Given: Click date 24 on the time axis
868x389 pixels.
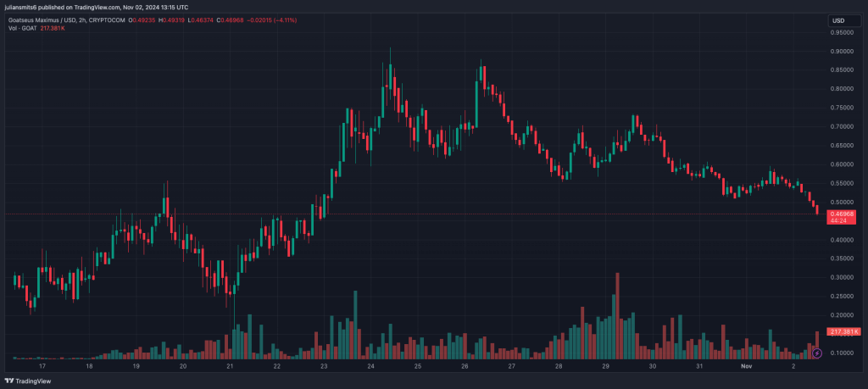Looking at the screenshot, I should coord(371,366).
